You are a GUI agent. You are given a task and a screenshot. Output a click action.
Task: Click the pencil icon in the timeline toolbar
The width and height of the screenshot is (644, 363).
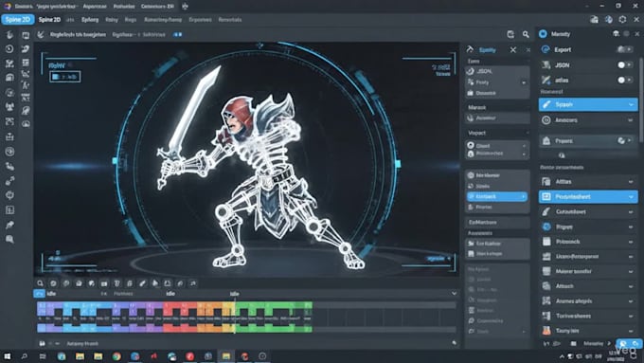[x=142, y=283]
